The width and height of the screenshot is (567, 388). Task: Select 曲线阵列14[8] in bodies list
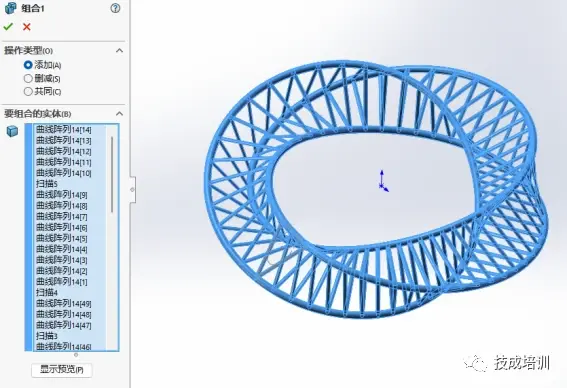[62, 205]
